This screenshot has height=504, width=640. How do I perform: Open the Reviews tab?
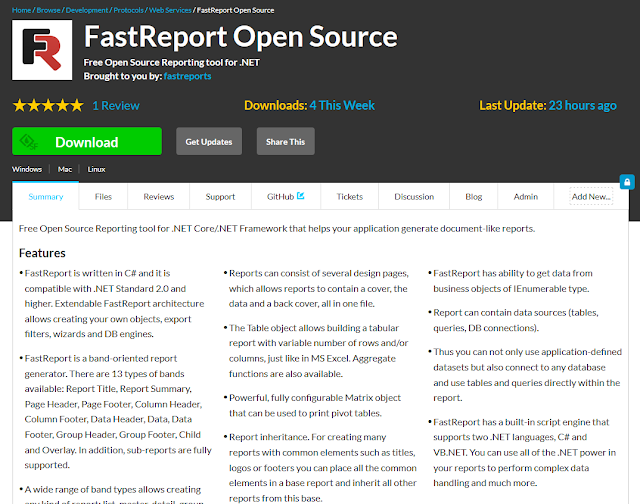tap(159, 197)
